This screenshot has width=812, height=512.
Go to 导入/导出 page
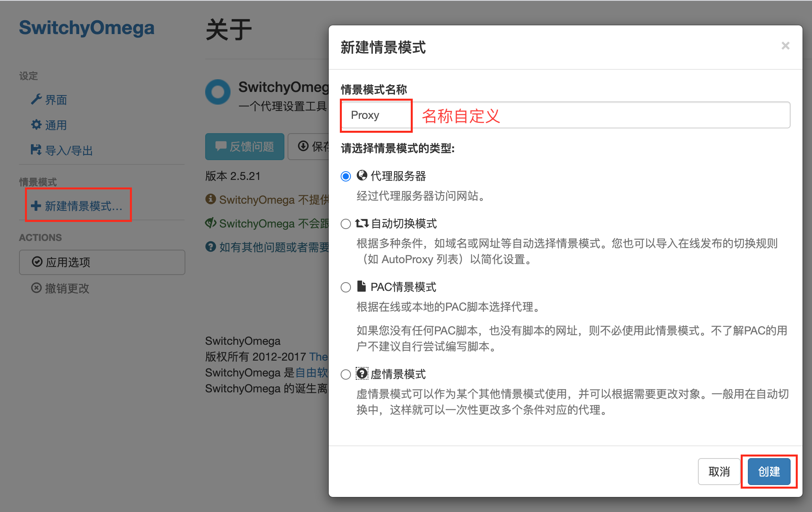[x=62, y=151]
